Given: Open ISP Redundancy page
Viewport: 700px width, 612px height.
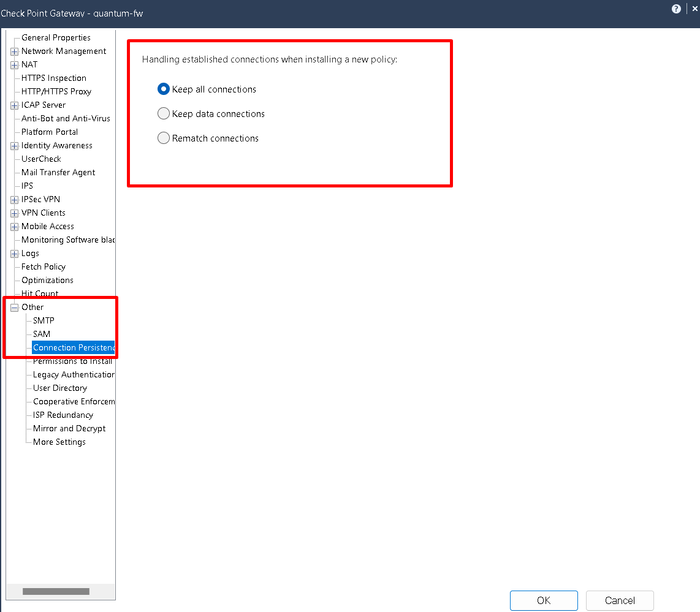Looking at the screenshot, I should click(63, 415).
